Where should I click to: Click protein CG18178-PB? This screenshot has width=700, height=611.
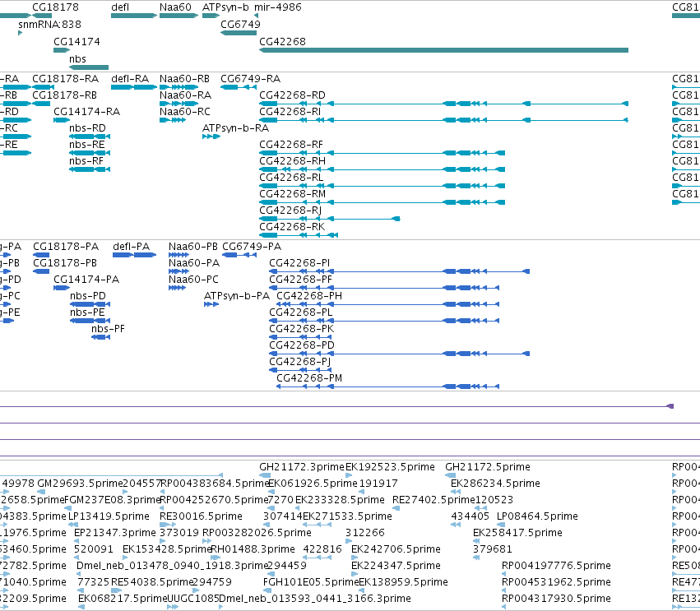coord(41,271)
